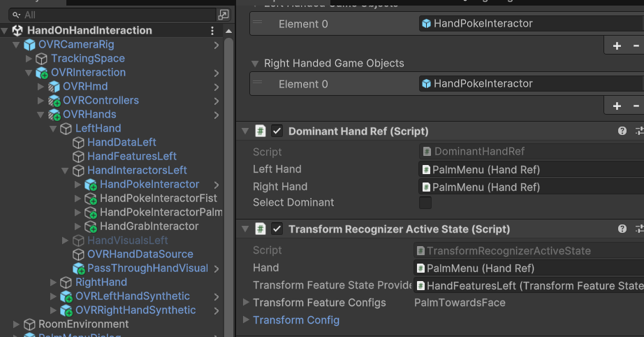644x337 pixels.
Task: Select OVRHandDataSource in the hierarchy
Action: point(140,254)
